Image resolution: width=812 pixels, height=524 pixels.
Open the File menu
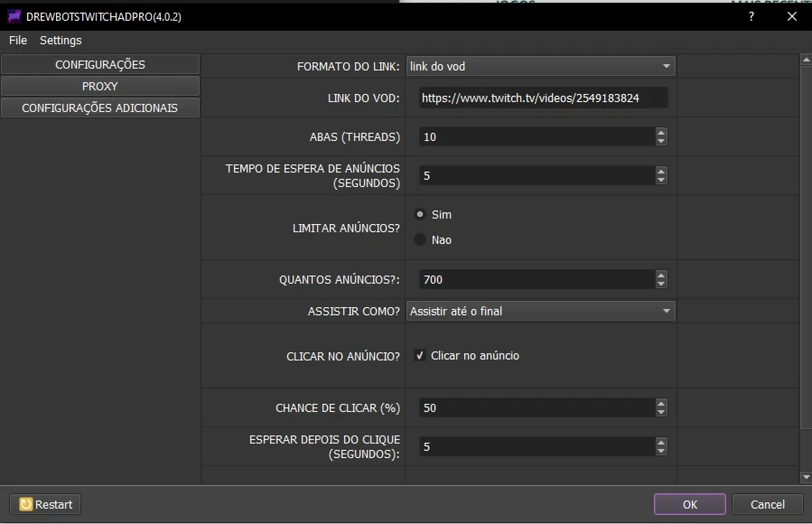[18, 41]
